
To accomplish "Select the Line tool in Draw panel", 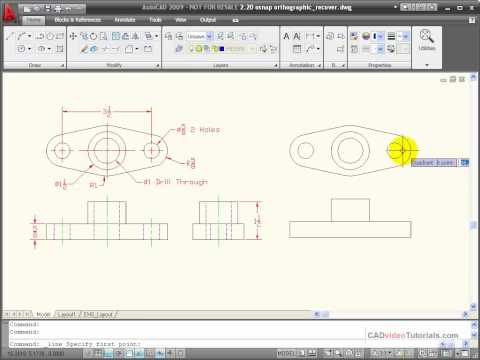I will [10, 36].
